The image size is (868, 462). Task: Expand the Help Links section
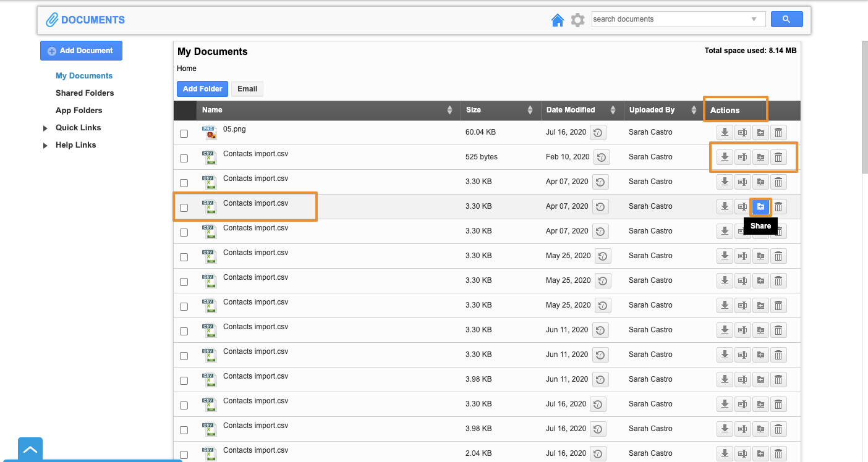pyautogui.click(x=45, y=146)
